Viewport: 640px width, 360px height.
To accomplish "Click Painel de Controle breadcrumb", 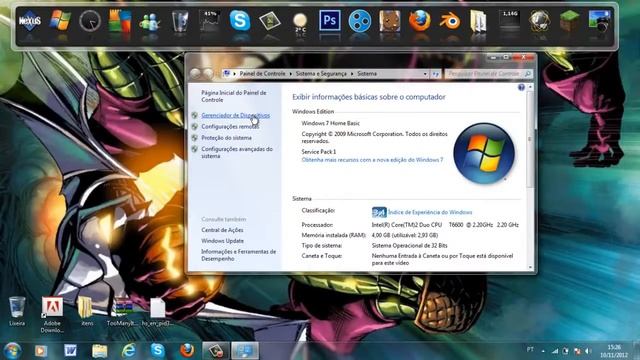I will click(262, 74).
